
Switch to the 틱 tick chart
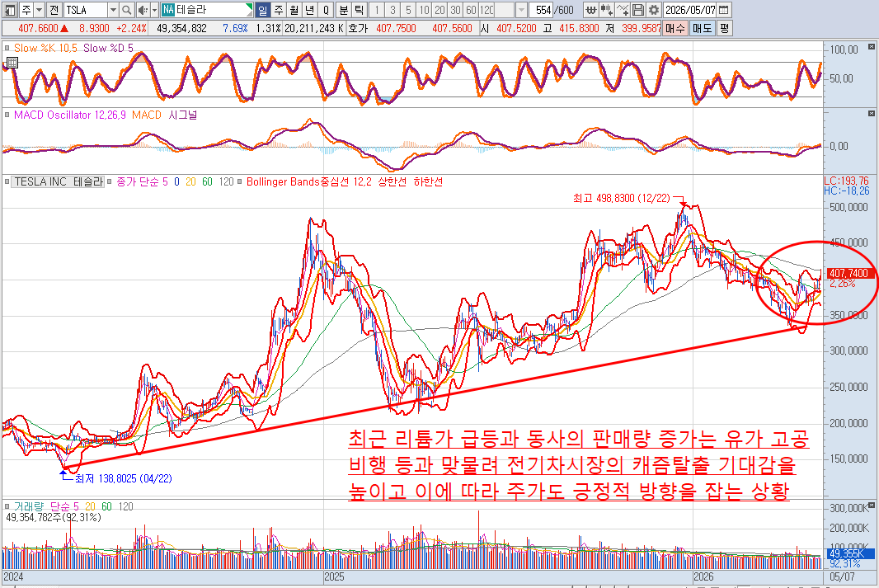click(360, 10)
